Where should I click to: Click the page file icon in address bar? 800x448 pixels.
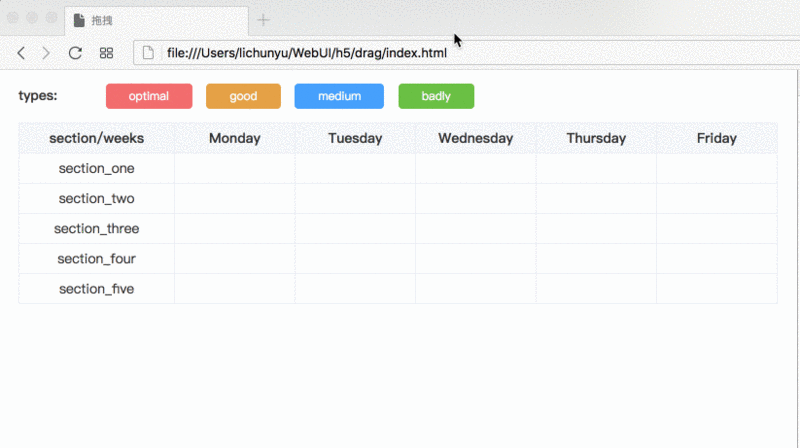coord(148,52)
